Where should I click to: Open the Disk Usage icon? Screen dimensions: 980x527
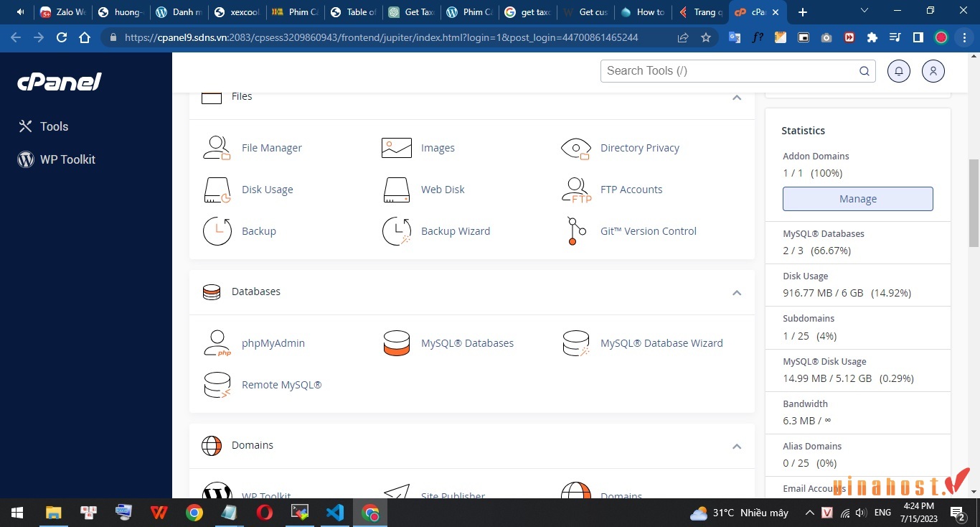(217, 190)
